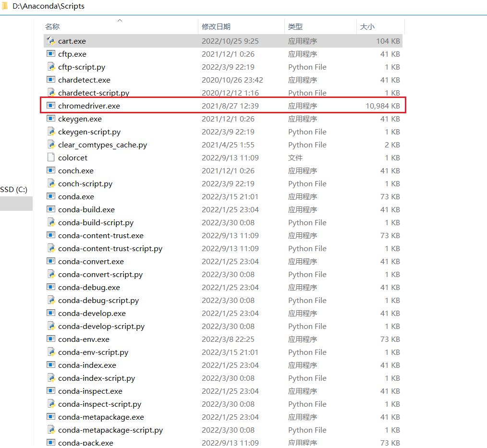Select the conda-metapackage-script.py file name

tap(110, 430)
